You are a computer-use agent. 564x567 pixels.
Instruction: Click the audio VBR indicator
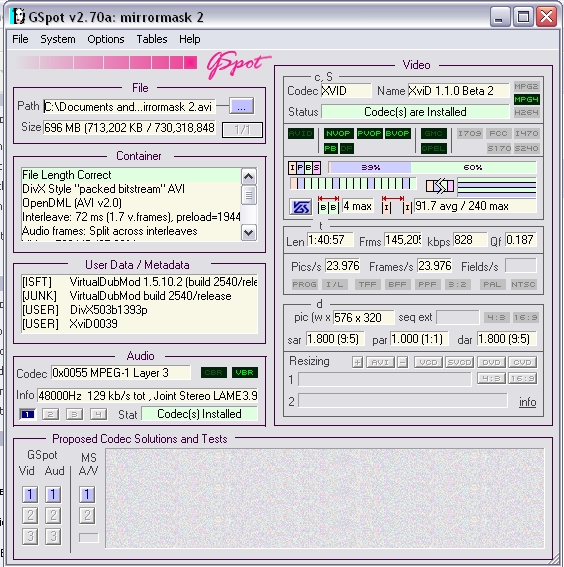tap(244, 372)
